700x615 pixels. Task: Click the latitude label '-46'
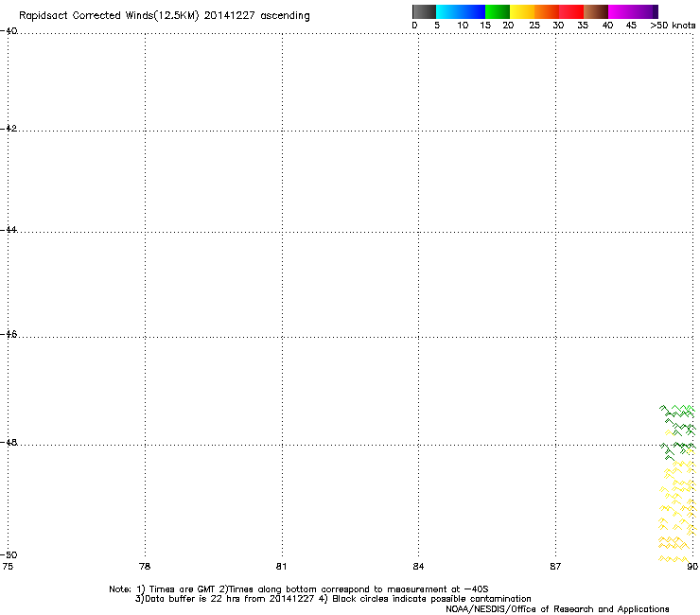point(9,335)
